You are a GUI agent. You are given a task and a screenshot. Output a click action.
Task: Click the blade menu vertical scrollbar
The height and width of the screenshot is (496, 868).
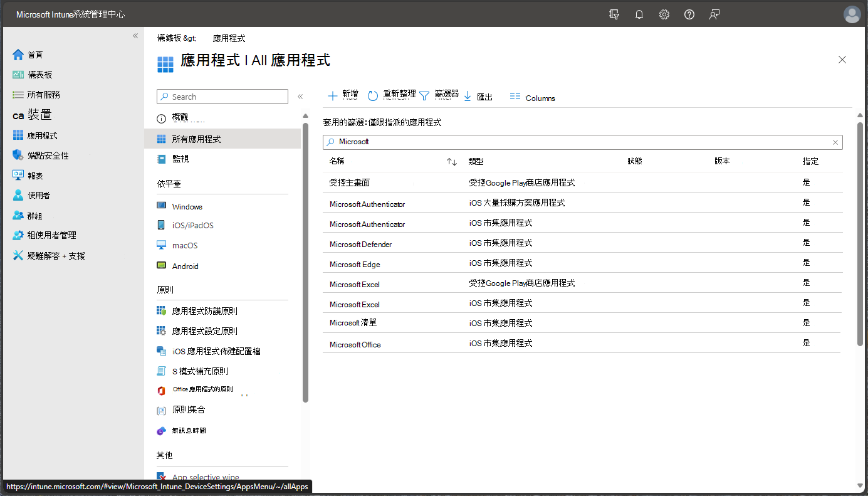point(305,262)
